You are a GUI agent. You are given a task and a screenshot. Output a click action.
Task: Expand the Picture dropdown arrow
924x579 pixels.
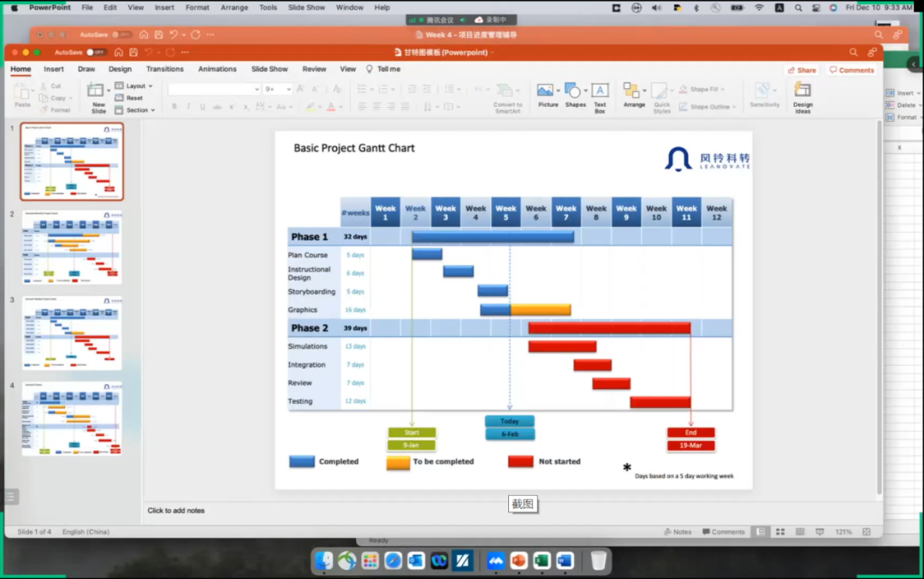pos(558,91)
